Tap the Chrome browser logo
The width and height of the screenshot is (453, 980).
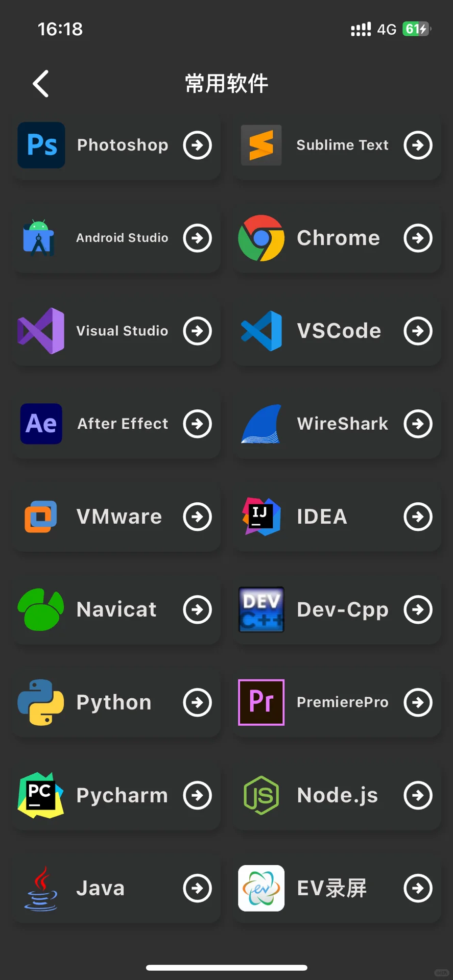click(261, 238)
